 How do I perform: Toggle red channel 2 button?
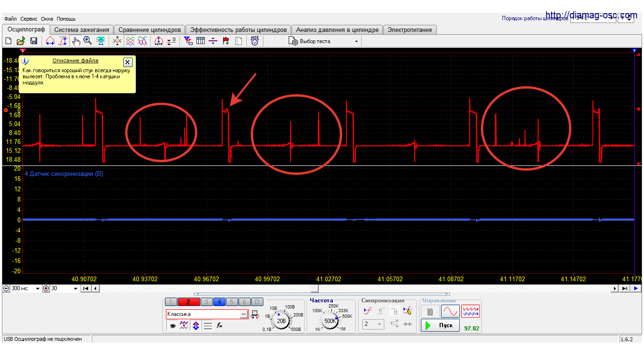[189, 302]
